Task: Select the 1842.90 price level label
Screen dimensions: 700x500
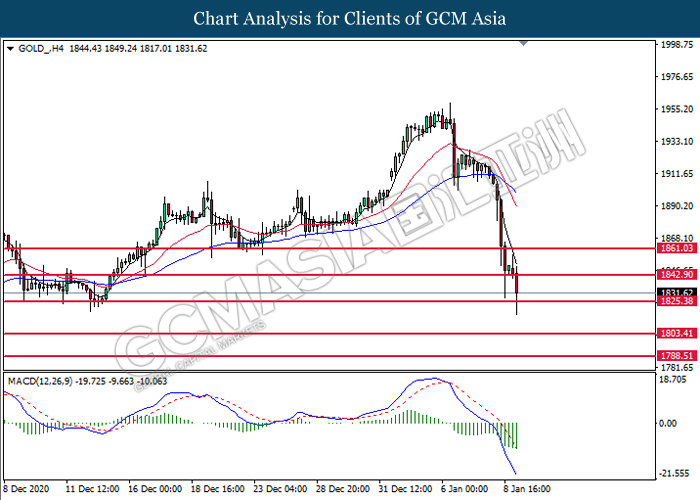Action: click(x=677, y=275)
